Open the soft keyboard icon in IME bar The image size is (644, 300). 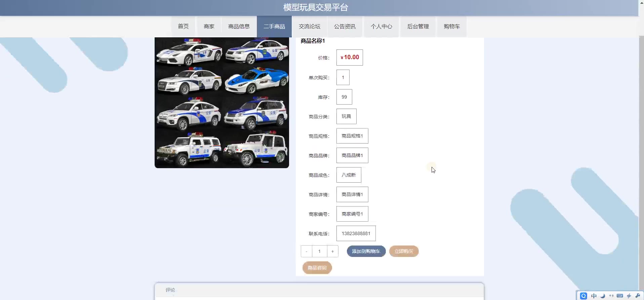[x=620, y=296]
